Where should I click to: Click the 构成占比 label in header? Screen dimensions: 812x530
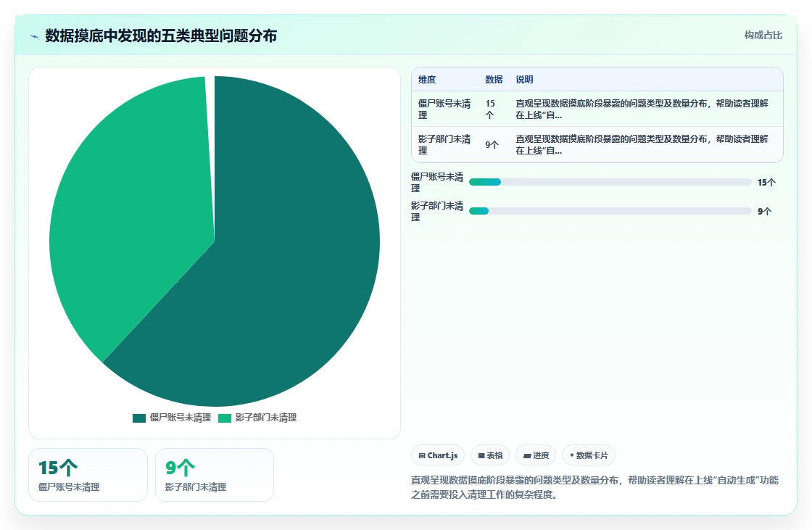[x=763, y=35]
